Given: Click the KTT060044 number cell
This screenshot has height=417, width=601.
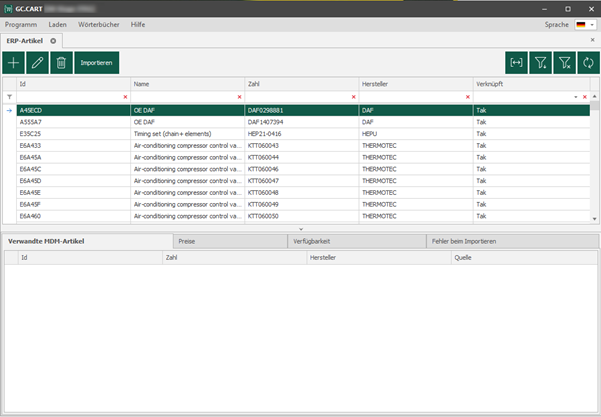Looking at the screenshot, I should (302, 158).
